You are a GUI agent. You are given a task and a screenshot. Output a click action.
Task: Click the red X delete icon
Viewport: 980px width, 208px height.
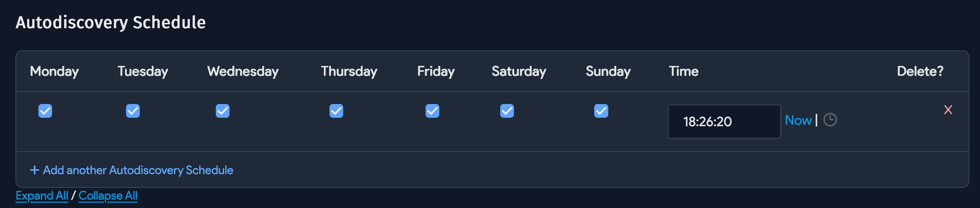click(948, 110)
